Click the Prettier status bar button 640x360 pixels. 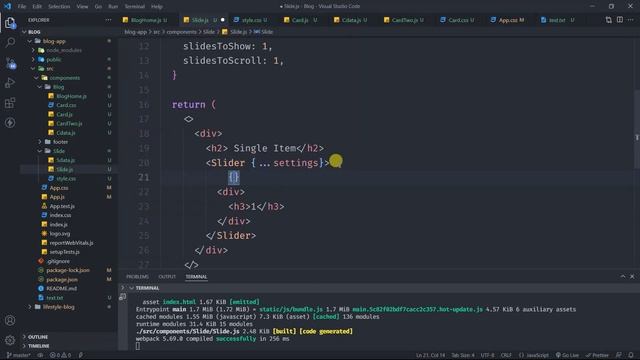(x=597, y=355)
